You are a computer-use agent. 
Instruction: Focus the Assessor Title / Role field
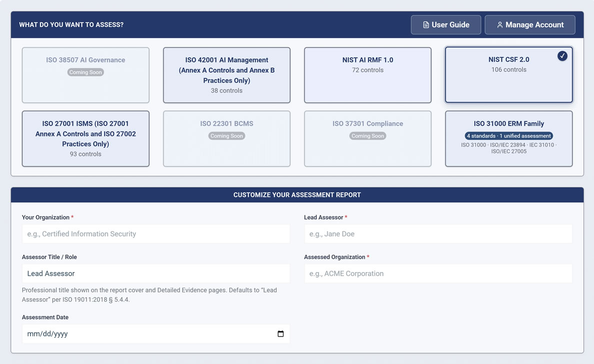pos(155,274)
